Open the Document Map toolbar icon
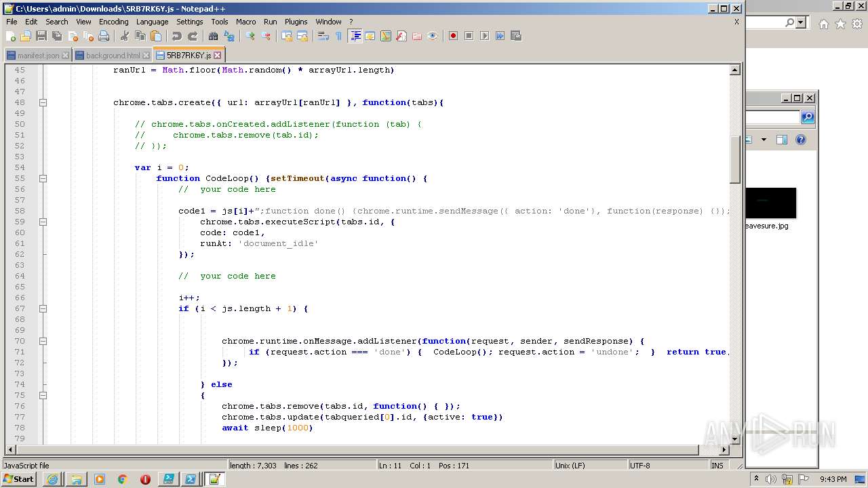Image resolution: width=868 pixels, height=488 pixels. [386, 36]
